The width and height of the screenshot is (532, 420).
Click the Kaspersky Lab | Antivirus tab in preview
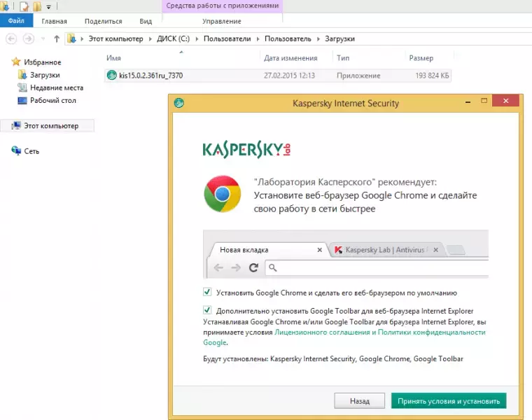point(387,250)
